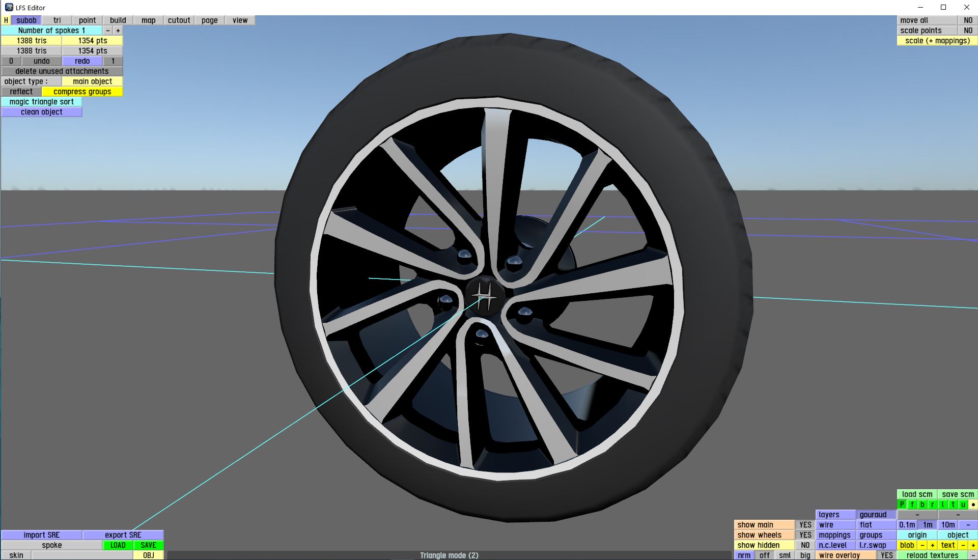The width and height of the screenshot is (978, 560).
Task: Click the black dot view preset button
Action: pos(973,505)
